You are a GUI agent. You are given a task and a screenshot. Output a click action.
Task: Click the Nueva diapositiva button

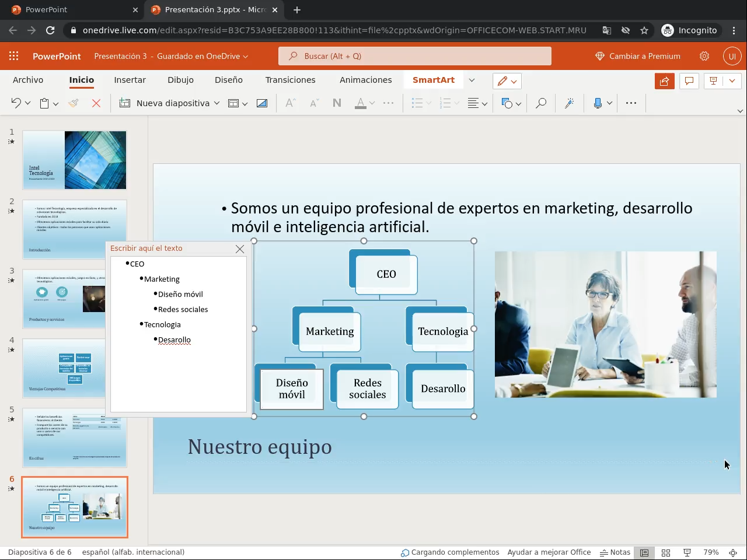165,103
